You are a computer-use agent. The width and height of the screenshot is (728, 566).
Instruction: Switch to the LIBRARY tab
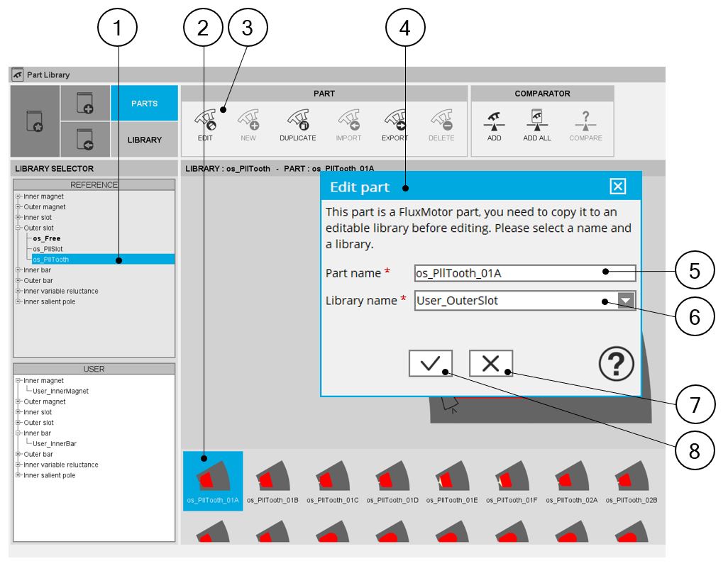(144, 140)
